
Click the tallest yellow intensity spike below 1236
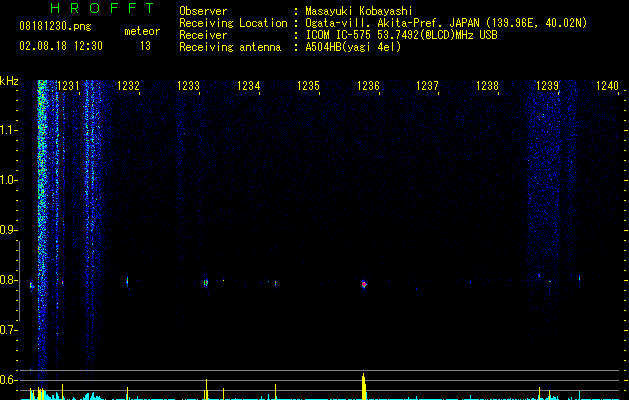364,386
